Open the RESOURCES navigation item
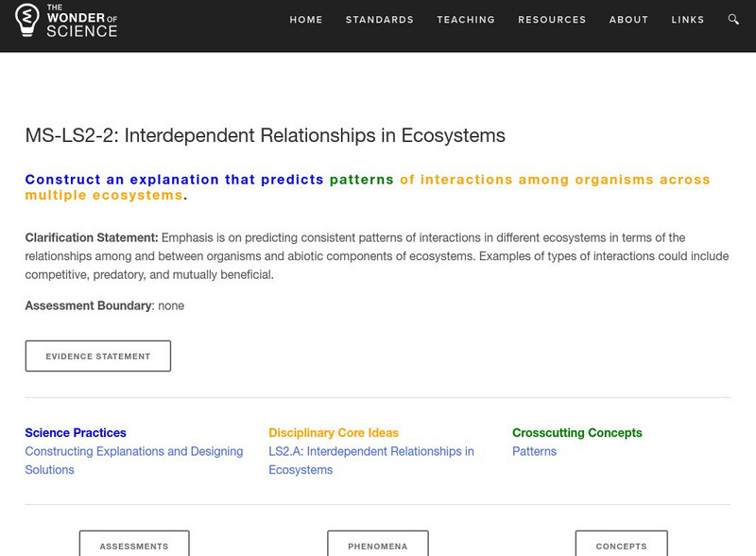 point(553,19)
